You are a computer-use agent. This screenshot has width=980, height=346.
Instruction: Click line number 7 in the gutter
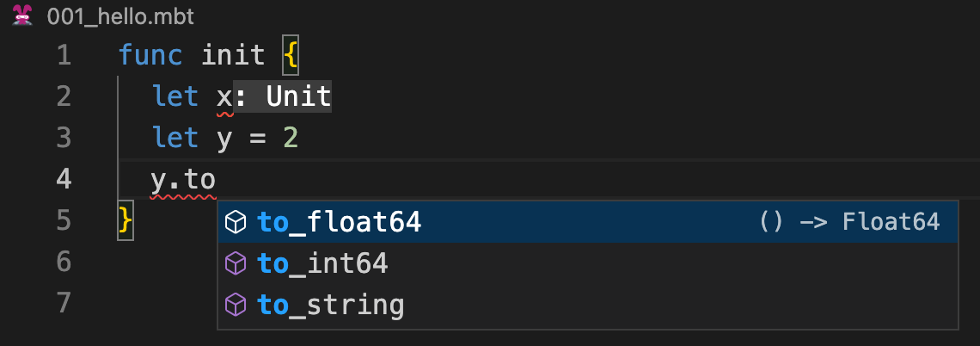(x=63, y=303)
